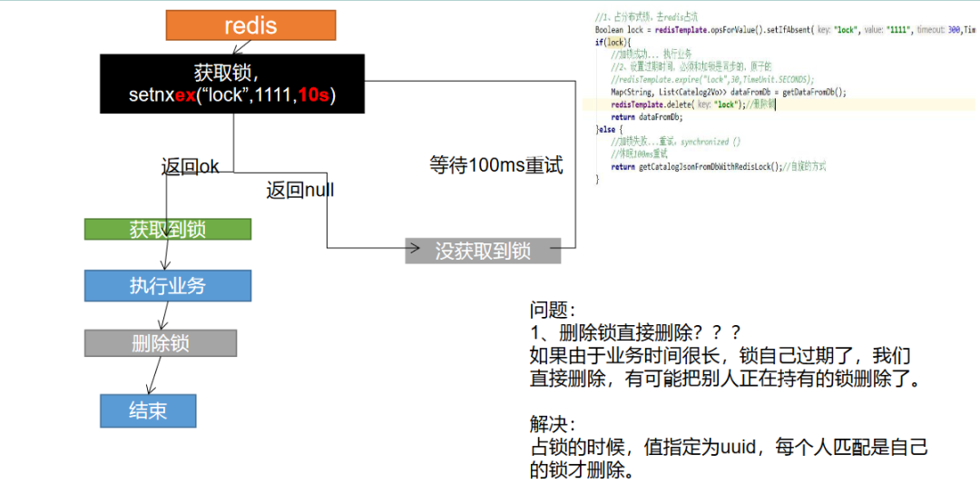Click the 问题： heading text

click(x=554, y=310)
